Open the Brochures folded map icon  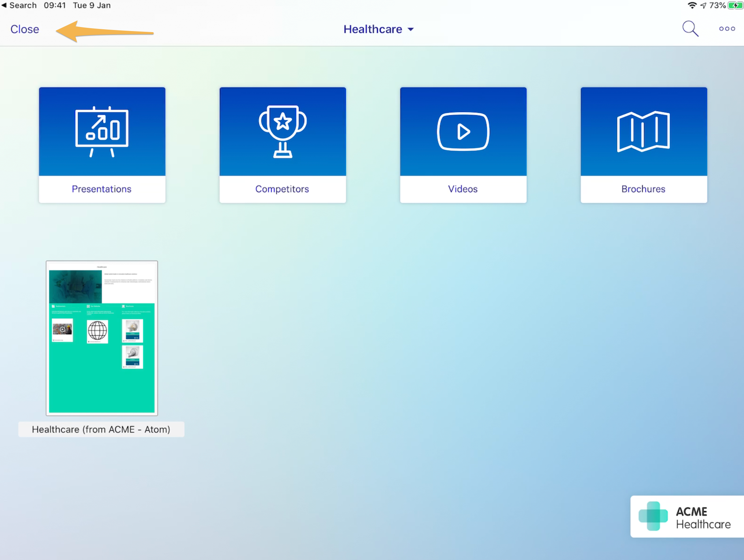pyautogui.click(x=643, y=132)
